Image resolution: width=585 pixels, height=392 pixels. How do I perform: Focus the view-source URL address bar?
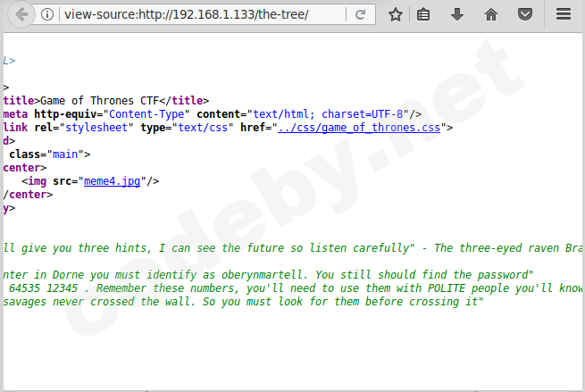(x=204, y=15)
